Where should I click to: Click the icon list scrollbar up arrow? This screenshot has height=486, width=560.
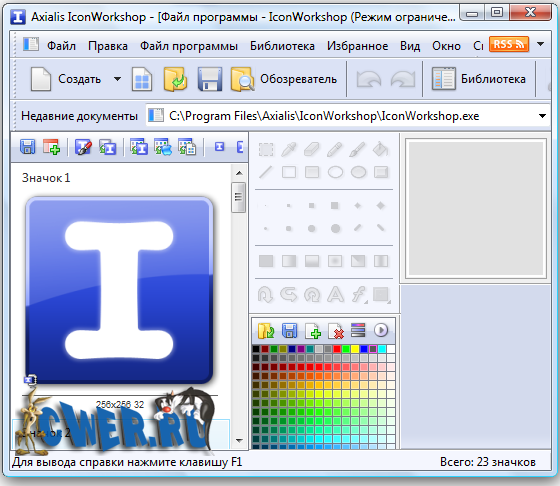pos(239,173)
